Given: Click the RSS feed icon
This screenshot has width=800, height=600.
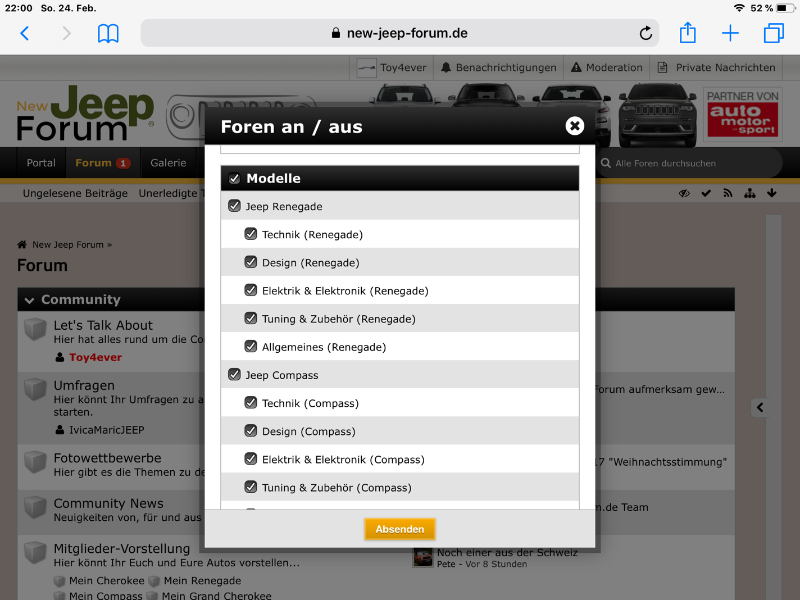Looking at the screenshot, I should click(728, 193).
